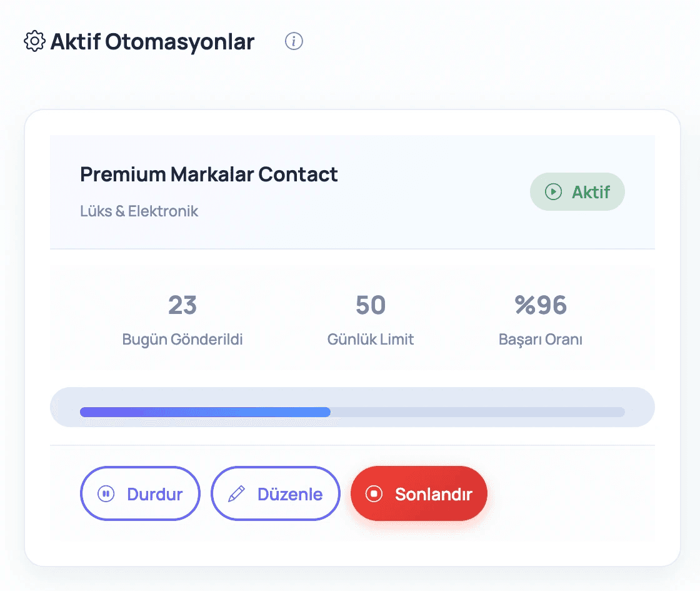
Task: Click the Bugün Gönderildi label
Action: pyautogui.click(x=182, y=340)
